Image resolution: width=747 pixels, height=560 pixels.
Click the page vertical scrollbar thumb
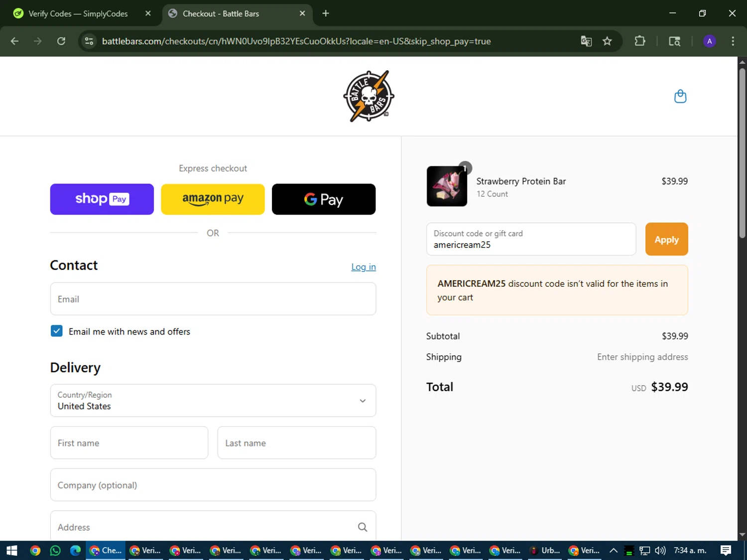click(x=742, y=153)
